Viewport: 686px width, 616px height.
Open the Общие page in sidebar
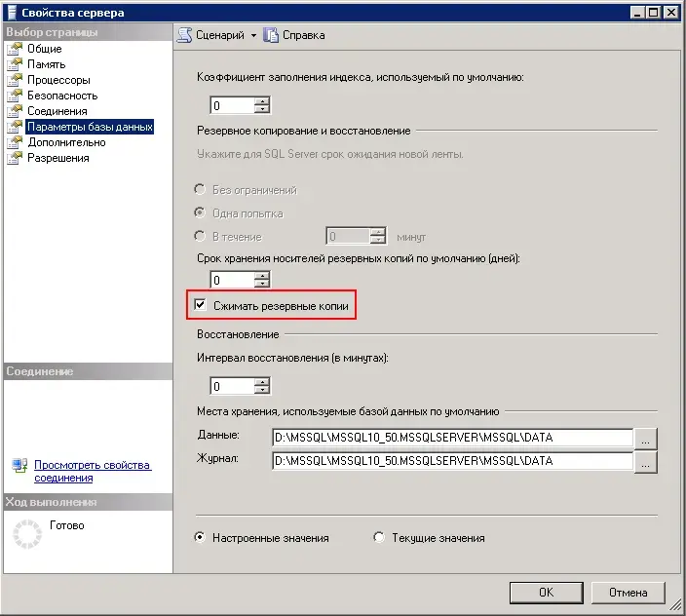pyautogui.click(x=44, y=49)
